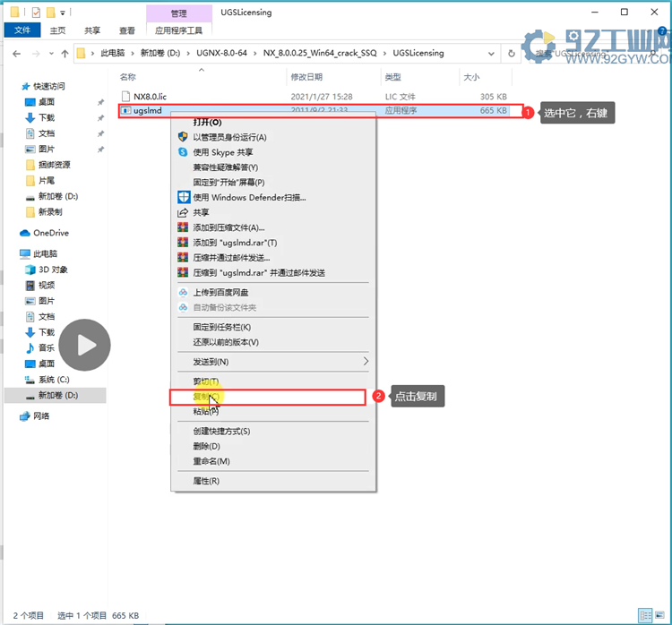Choose 重命名(M) in context menu
This screenshot has height=625, width=672.
tap(273, 461)
